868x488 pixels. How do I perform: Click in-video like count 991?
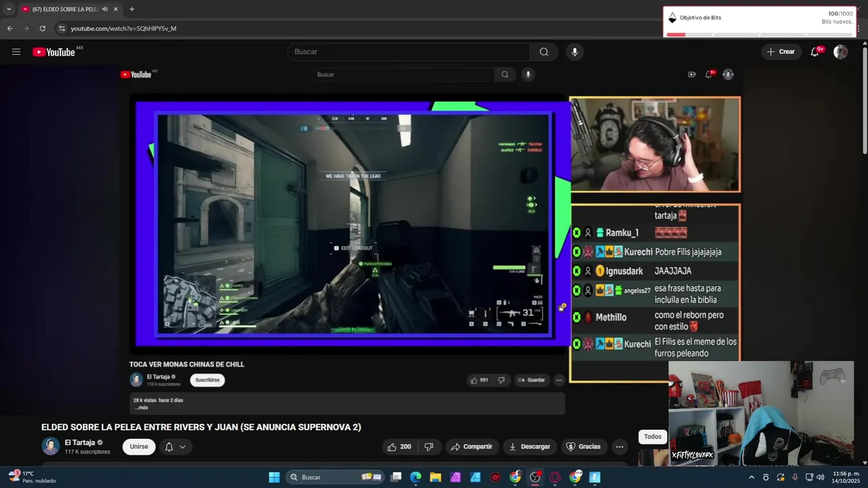point(479,380)
